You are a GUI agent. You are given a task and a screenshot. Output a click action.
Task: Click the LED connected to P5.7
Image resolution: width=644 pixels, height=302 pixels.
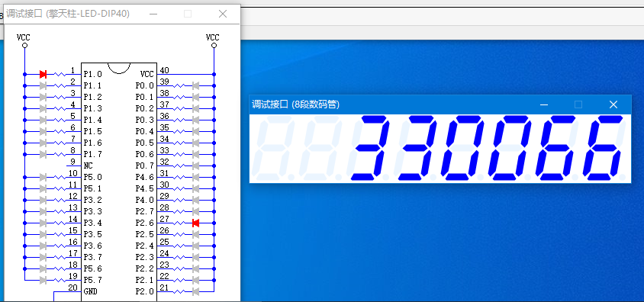pos(43,281)
